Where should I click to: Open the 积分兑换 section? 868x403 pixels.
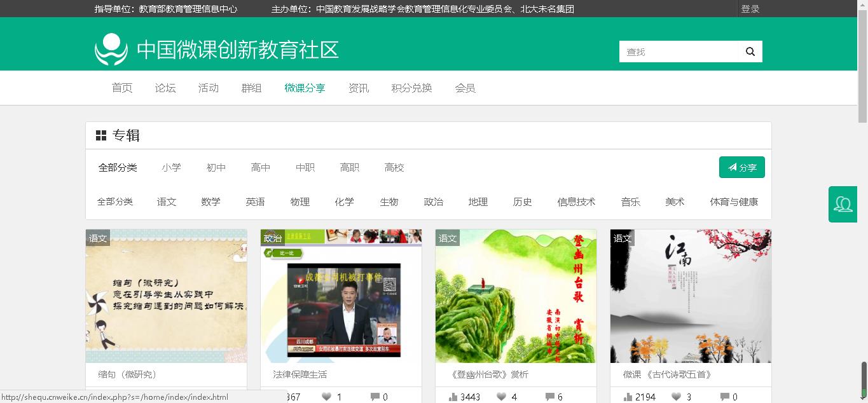(x=412, y=88)
